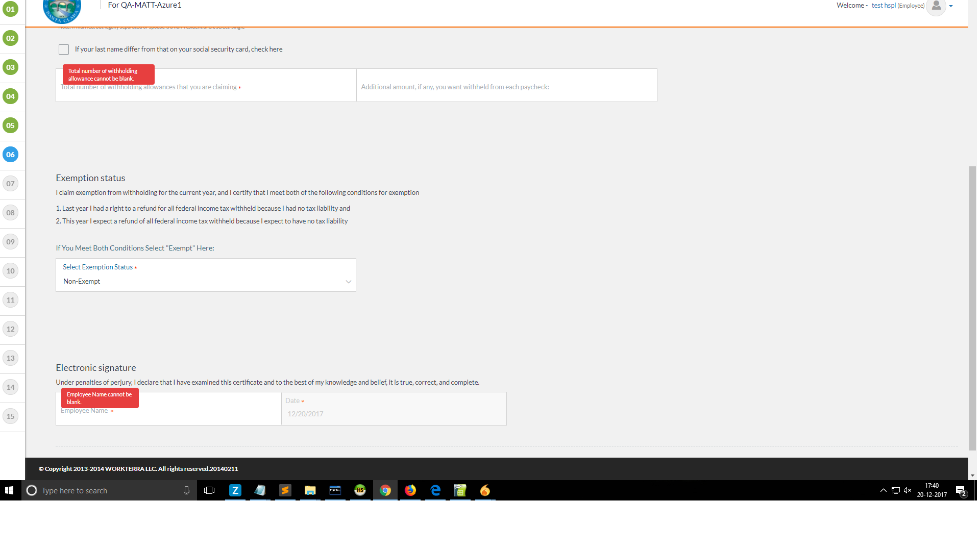This screenshot has width=980, height=551.
Task: Launch Firefox from the taskbar
Action: 410,490
